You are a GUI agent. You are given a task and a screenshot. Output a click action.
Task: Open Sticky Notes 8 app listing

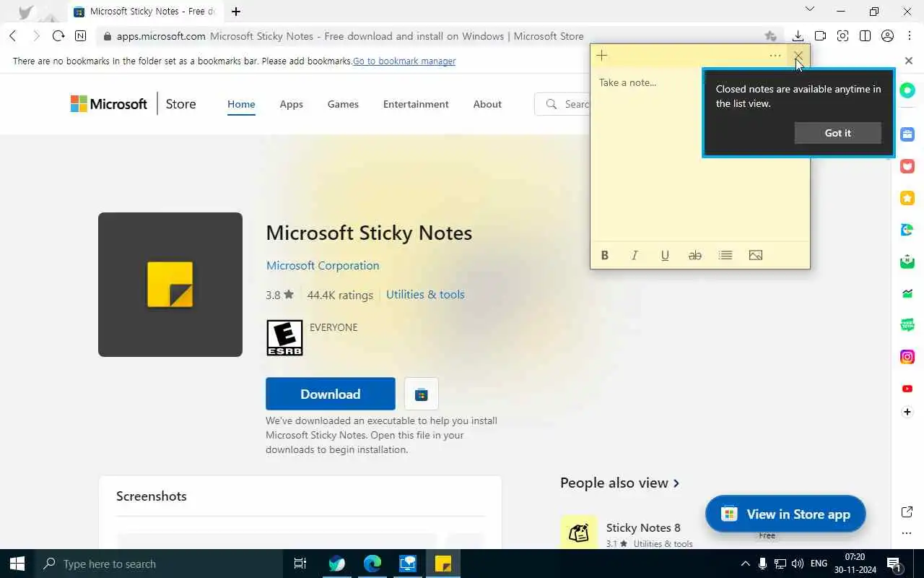coord(643,527)
